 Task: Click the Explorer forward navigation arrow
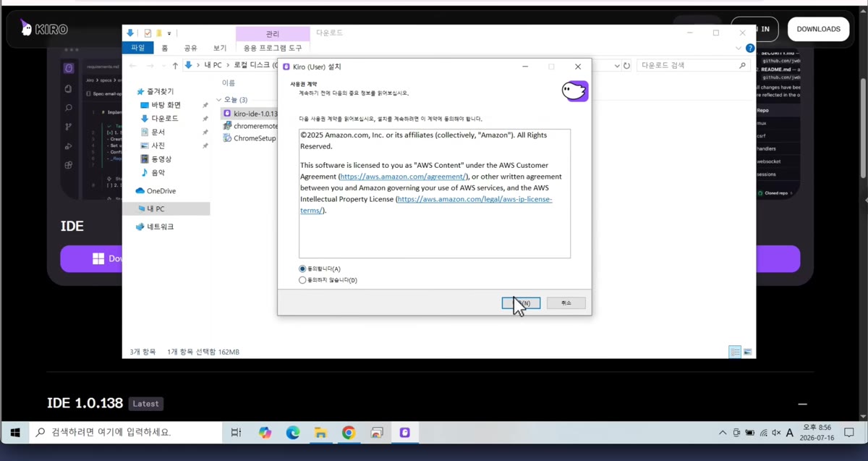[x=149, y=65]
